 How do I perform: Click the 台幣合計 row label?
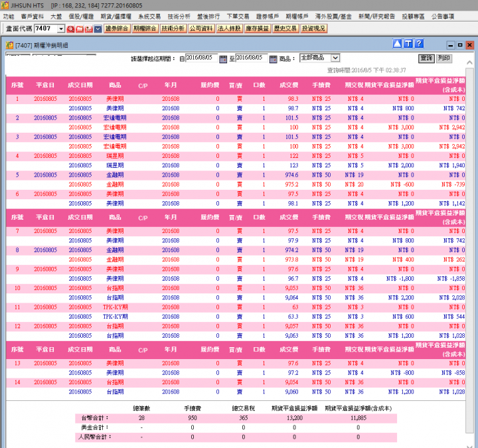point(95,418)
